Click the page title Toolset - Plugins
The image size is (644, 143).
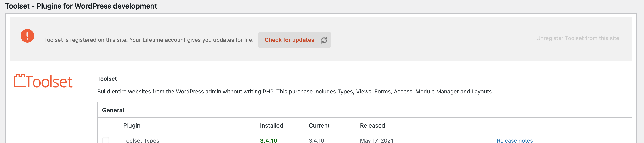click(x=81, y=6)
